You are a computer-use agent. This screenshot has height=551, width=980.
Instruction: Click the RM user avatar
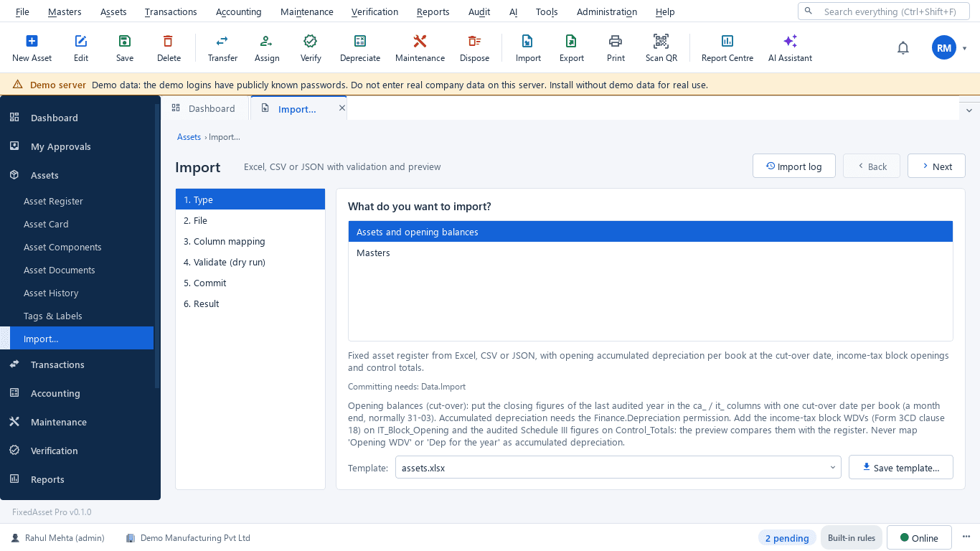[944, 48]
